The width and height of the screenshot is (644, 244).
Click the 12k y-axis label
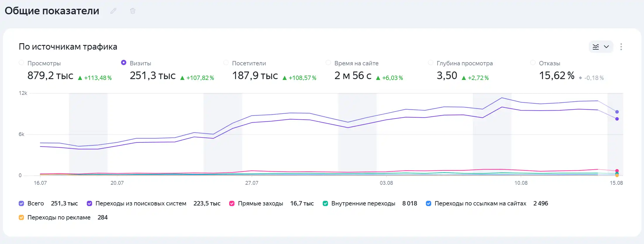(x=23, y=93)
